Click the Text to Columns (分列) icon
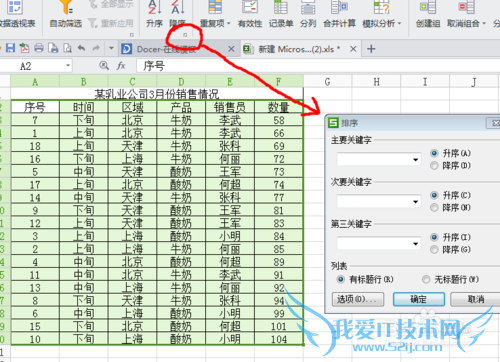Image resolution: width=500 pixels, height=362 pixels. (308, 7)
